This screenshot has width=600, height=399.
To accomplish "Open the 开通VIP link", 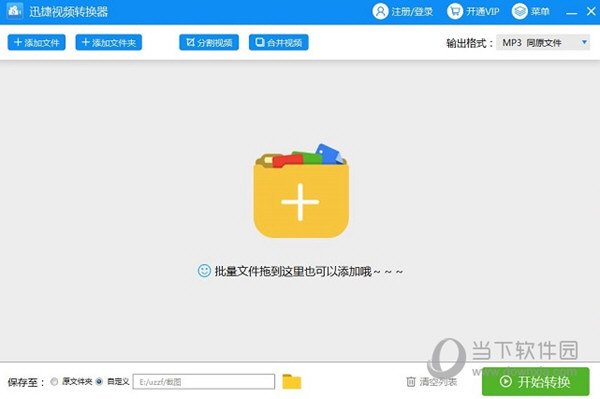I will click(x=483, y=12).
